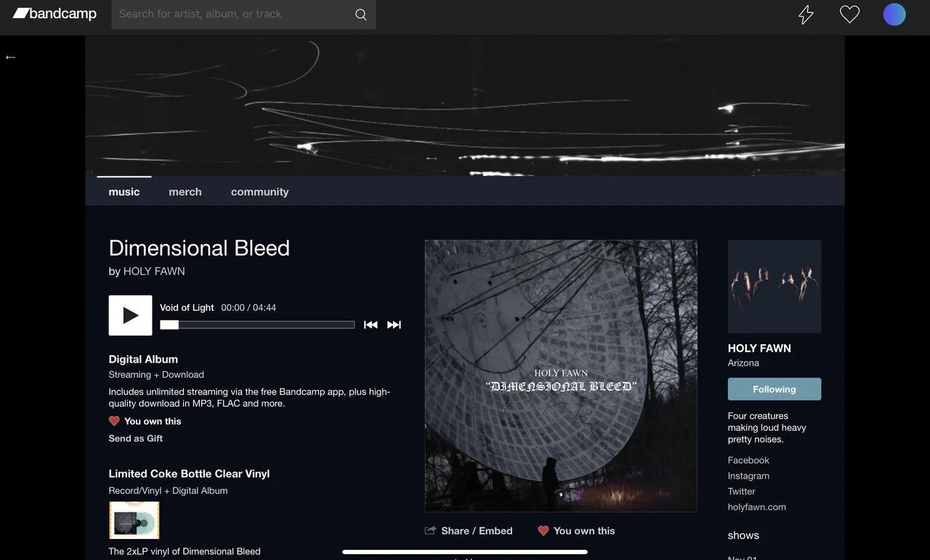
Task: Skip to the next track
Action: [394, 325]
